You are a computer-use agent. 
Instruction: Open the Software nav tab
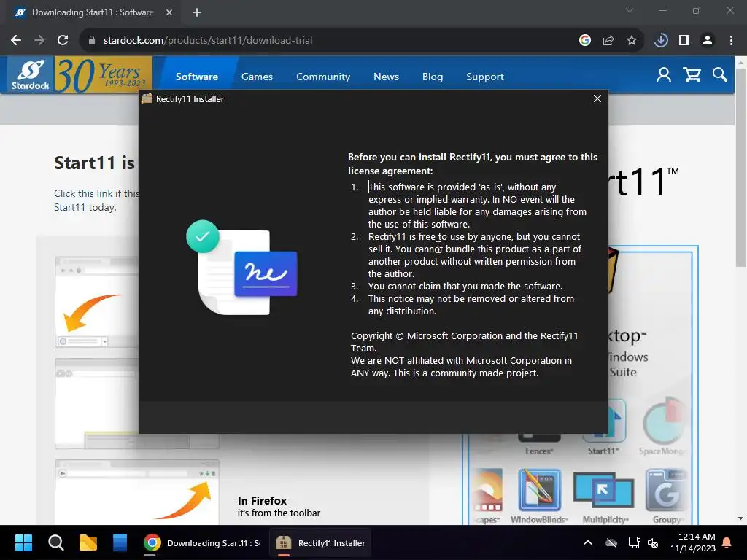tap(197, 77)
